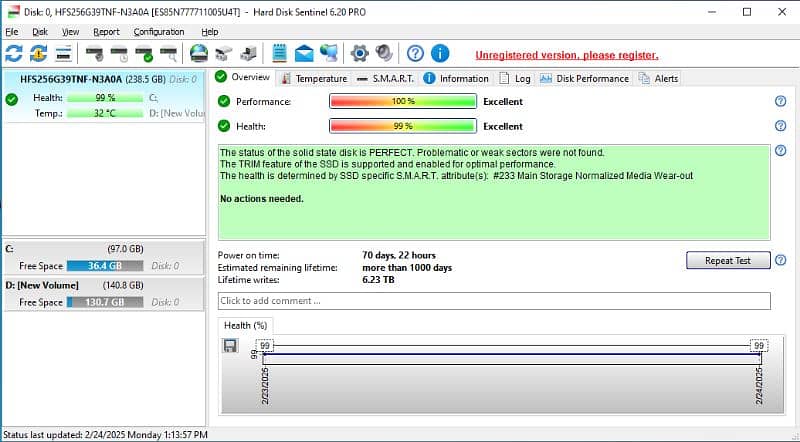Click the globe icon in the toolbar
This screenshot has width=800, height=442.
click(199, 53)
